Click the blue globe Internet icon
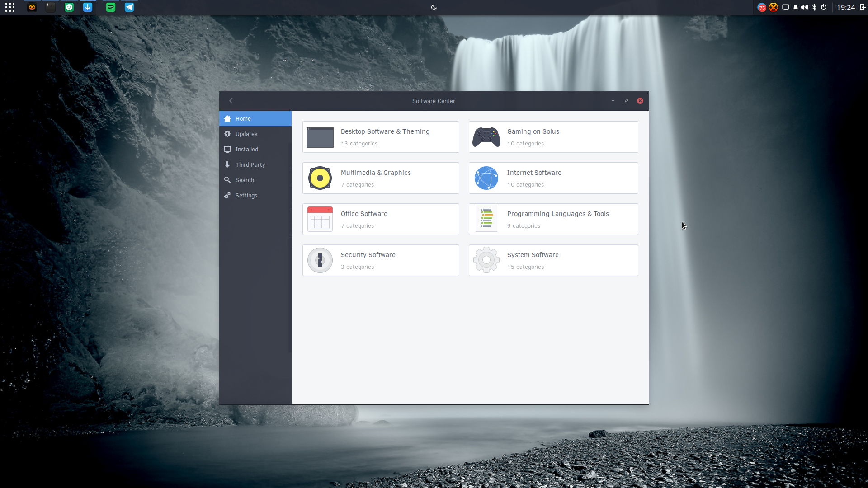The width and height of the screenshot is (868, 488). (x=486, y=178)
